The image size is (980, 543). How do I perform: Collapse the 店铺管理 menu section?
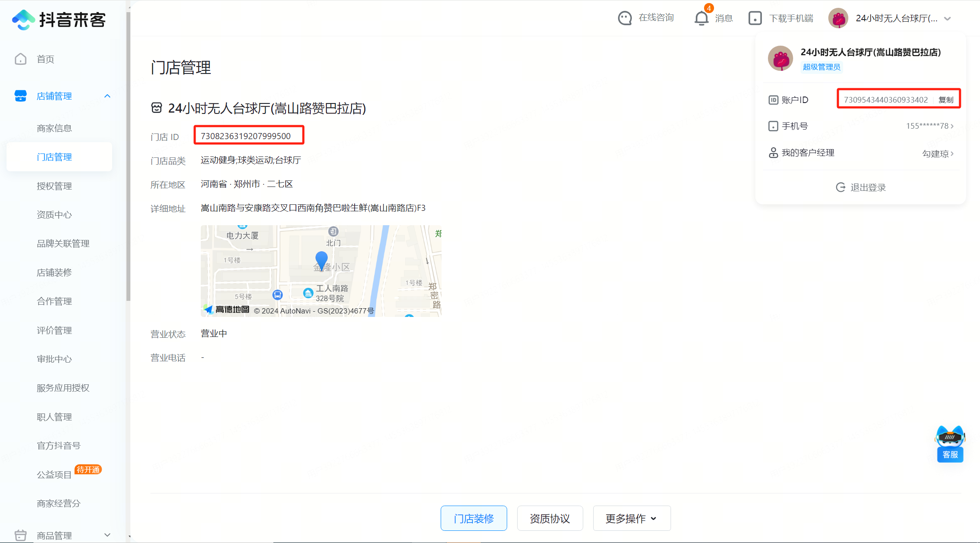click(x=107, y=96)
